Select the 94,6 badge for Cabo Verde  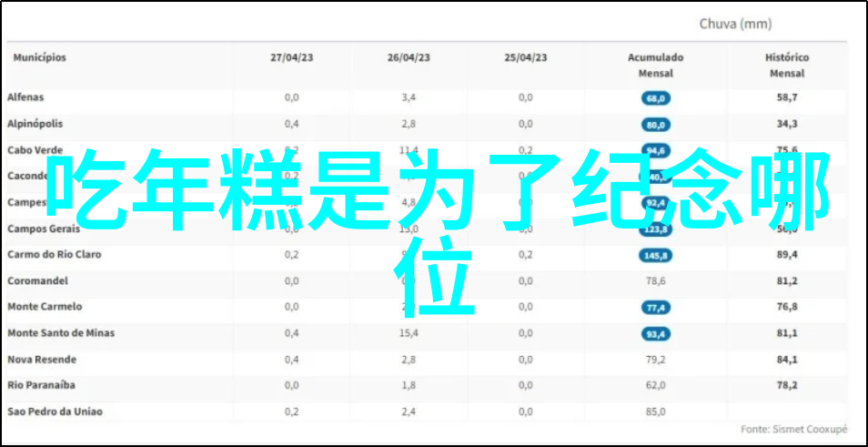click(655, 150)
